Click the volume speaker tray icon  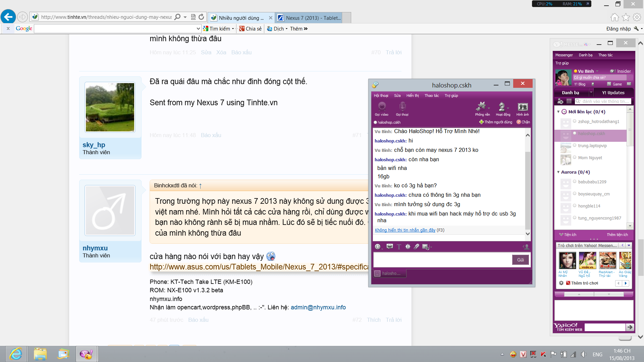click(584, 354)
